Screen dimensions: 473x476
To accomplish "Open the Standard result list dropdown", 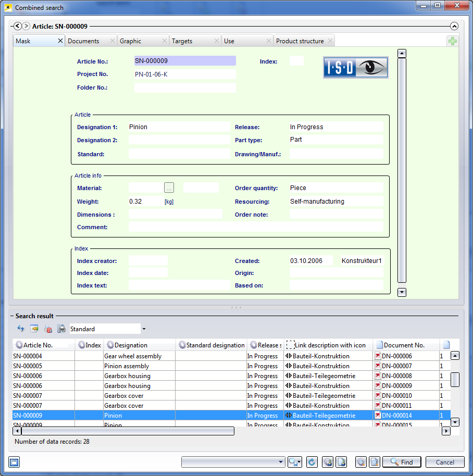I will 144,329.
